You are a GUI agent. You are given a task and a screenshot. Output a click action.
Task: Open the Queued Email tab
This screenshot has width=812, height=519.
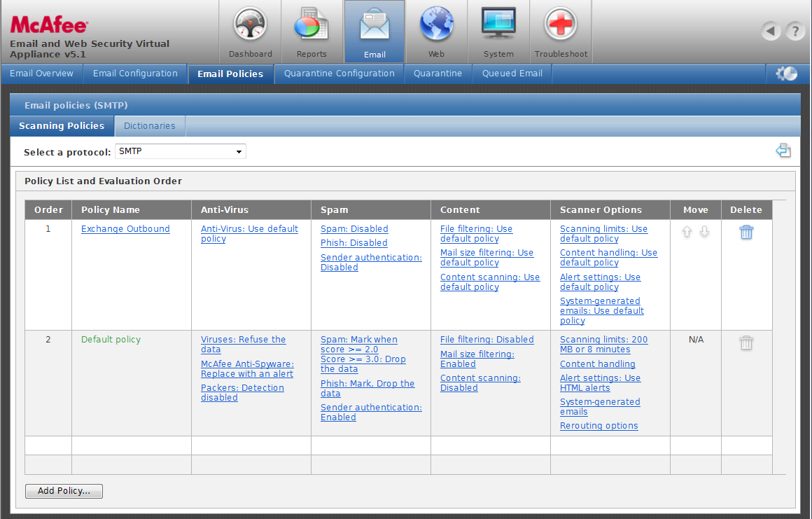point(512,74)
